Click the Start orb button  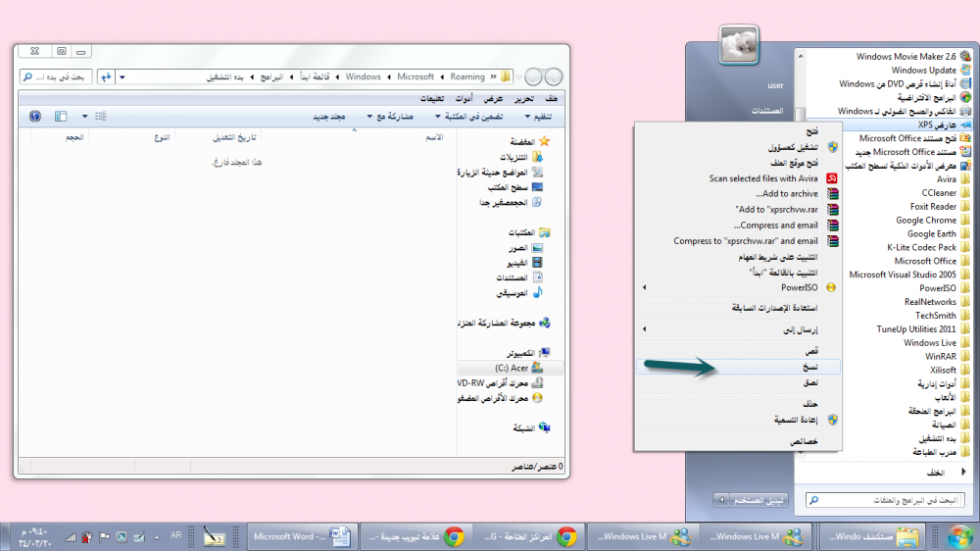click(x=960, y=536)
